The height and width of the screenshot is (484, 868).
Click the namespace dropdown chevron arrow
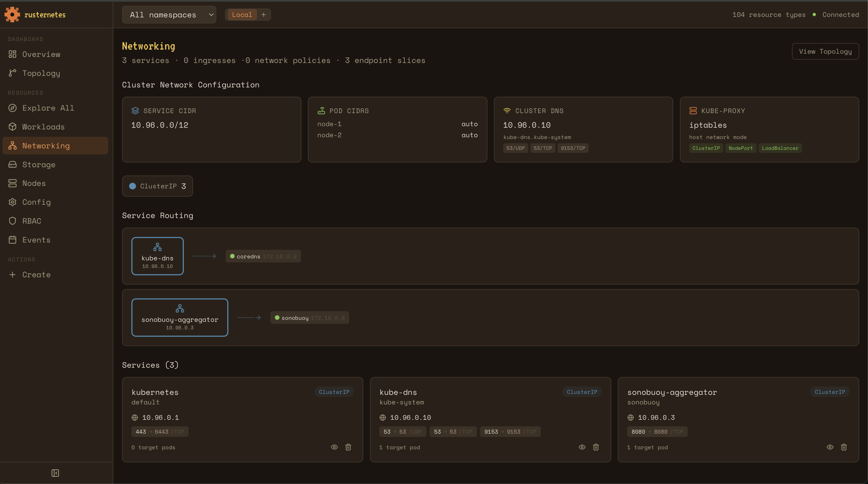coord(211,15)
